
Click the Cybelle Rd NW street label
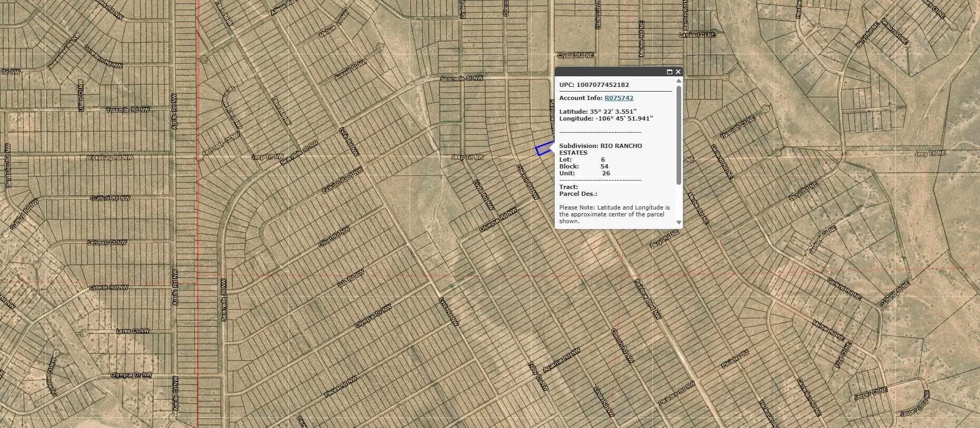pyautogui.click(x=109, y=287)
